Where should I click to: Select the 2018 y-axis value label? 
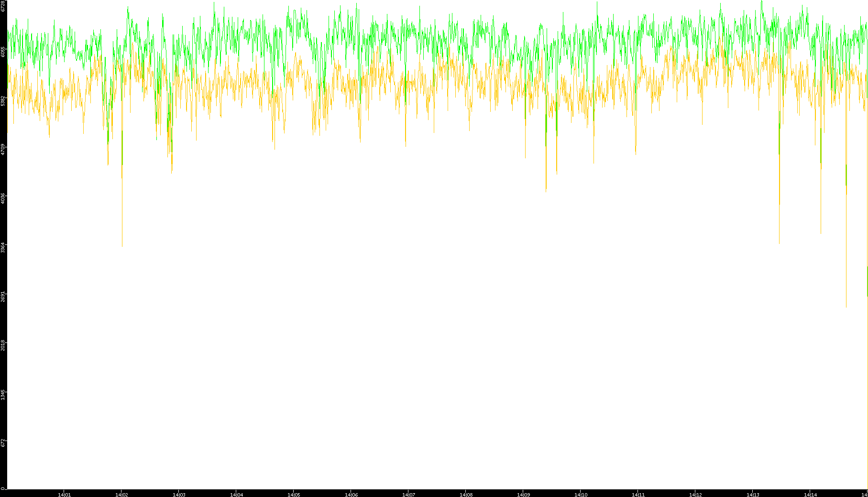3,345
